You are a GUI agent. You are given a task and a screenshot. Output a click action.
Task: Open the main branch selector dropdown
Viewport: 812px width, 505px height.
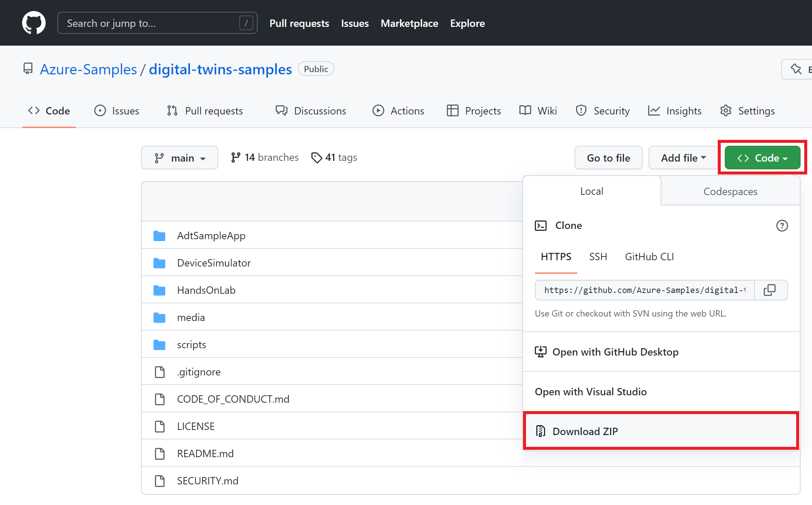click(180, 158)
